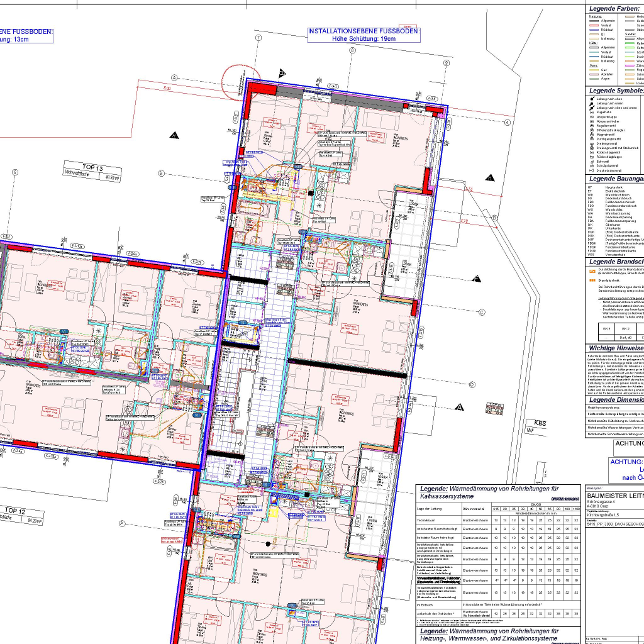
Task: Click the Rückschlagklappe legend symbol
Action: [591, 157]
